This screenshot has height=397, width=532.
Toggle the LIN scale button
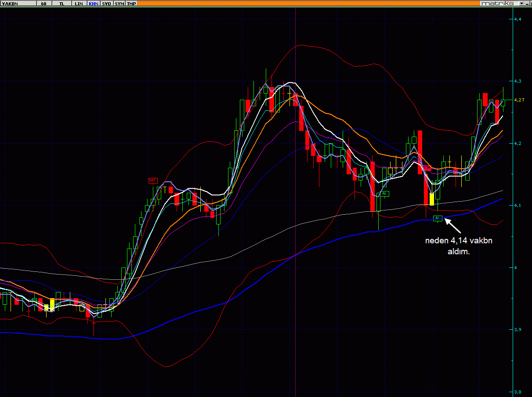[x=79, y=3]
